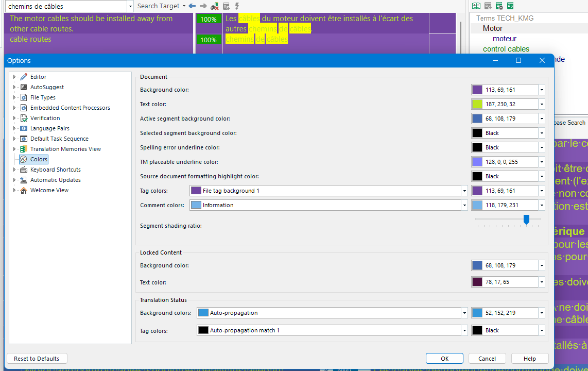Click the File Types gear icon
Viewport: 588px width, 371px height.
click(x=24, y=97)
